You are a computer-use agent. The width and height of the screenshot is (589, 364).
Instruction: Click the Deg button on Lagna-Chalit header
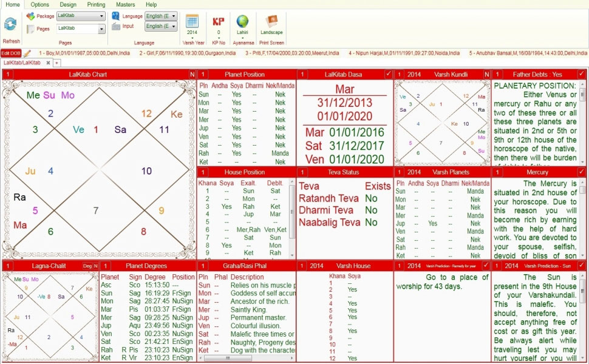(x=87, y=266)
